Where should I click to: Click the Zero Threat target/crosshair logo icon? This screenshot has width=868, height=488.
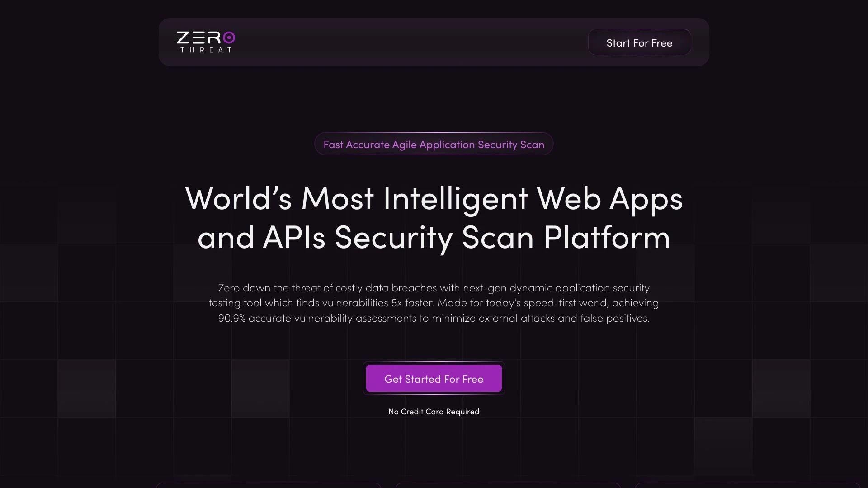(x=230, y=37)
